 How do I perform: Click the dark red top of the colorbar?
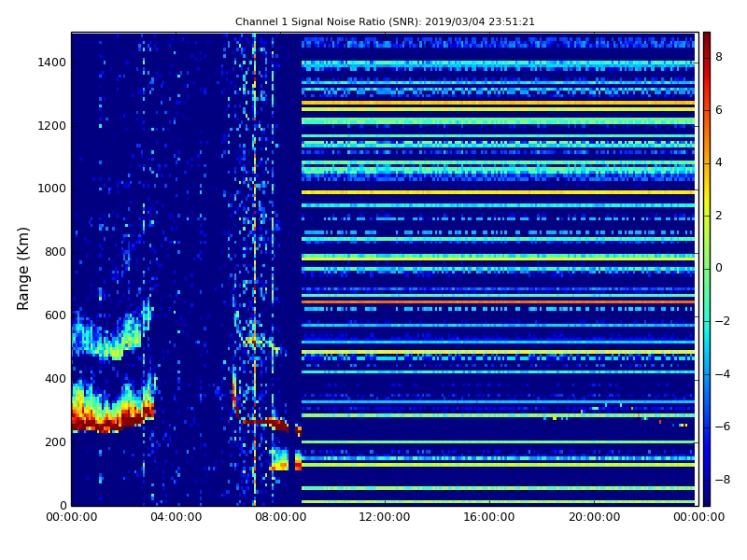click(707, 40)
